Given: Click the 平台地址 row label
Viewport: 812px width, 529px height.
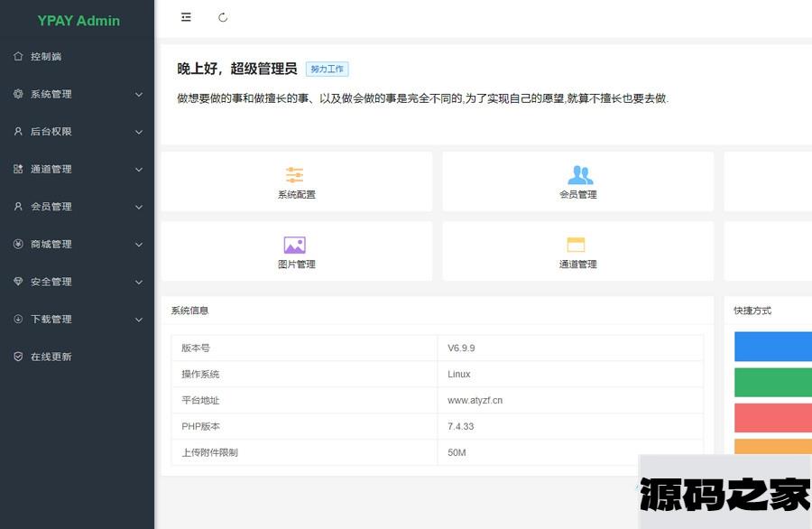Looking at the screenshot, I should point(200,401).
